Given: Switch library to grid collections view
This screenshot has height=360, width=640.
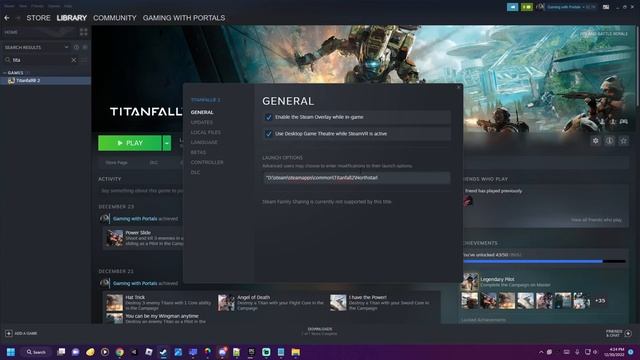Looking at the screenshot, I should coord(84,32).
